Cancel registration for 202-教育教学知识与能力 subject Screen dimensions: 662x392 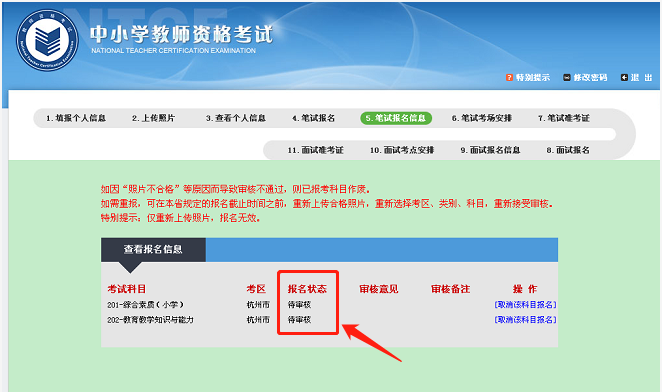pyautogui.click(x=525, y=320)
